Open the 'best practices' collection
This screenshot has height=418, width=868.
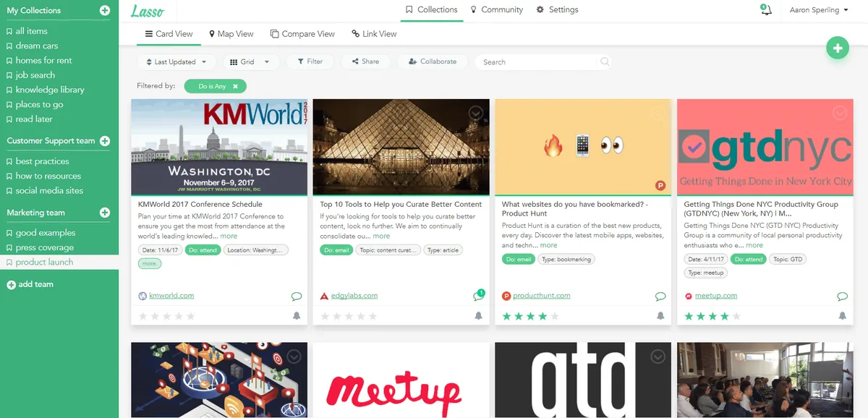click(42, 161)
